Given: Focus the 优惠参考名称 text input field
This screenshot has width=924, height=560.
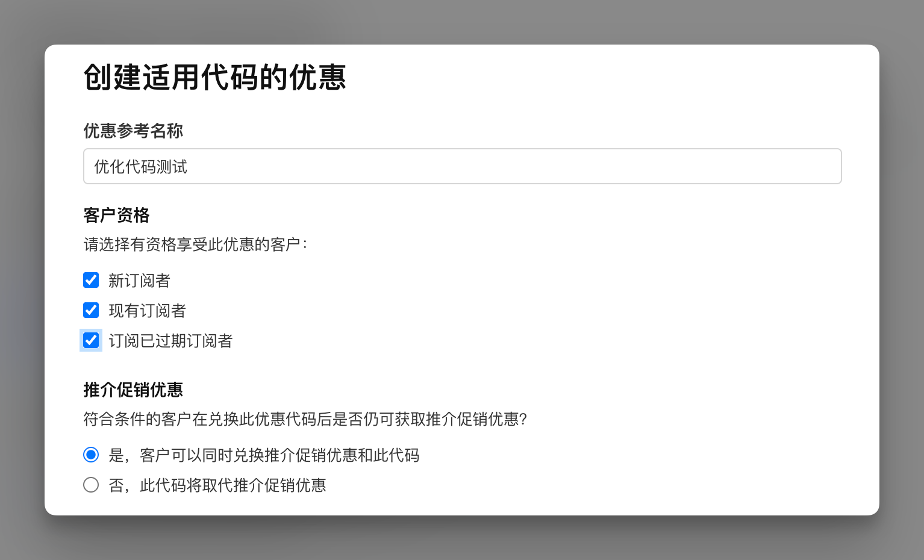Looking at the screenshot, I should [512, 166].
